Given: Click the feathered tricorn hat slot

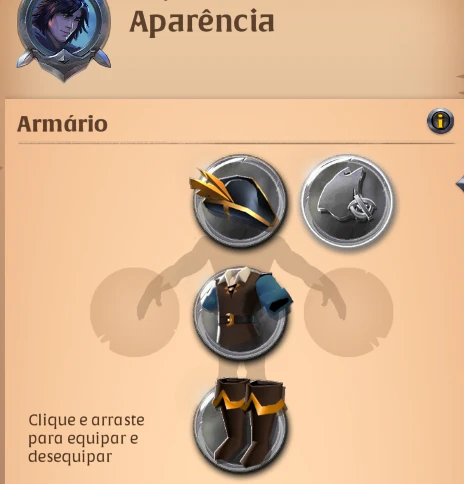Looking at the screenshot, I should tap(239, 201).
